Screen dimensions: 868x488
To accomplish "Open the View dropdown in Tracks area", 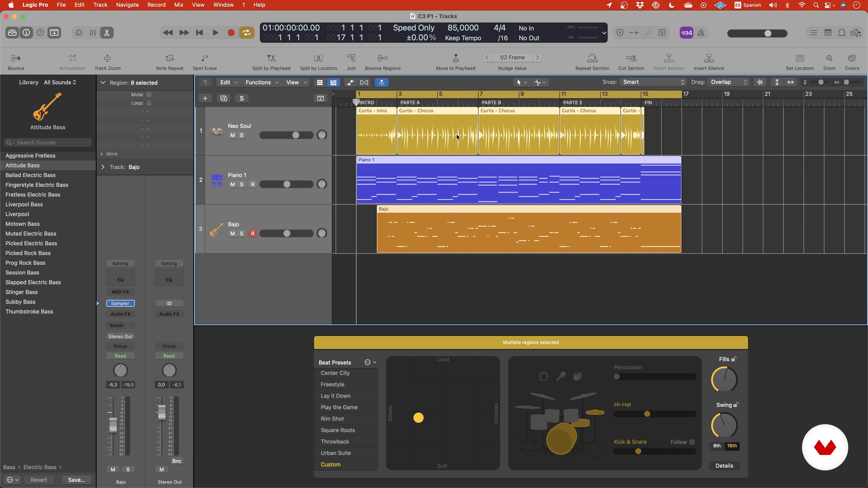I will [x=296, y=82].
